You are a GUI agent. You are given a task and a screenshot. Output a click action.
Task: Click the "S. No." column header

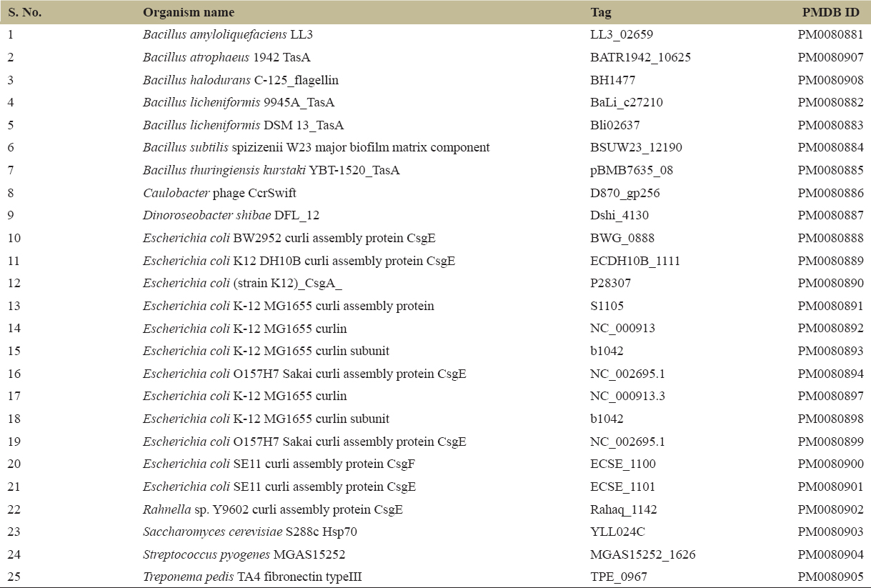[x=24, y=12]
